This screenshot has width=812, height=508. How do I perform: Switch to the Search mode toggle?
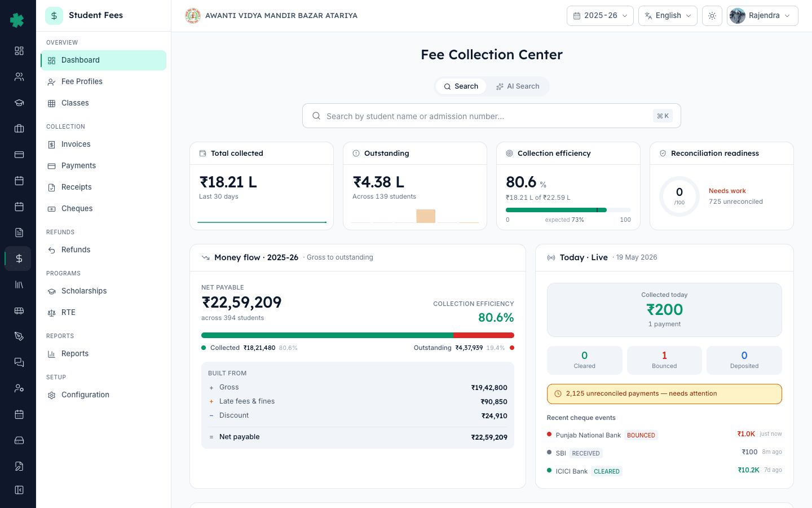pyautogui.click(x=461, y=86)
